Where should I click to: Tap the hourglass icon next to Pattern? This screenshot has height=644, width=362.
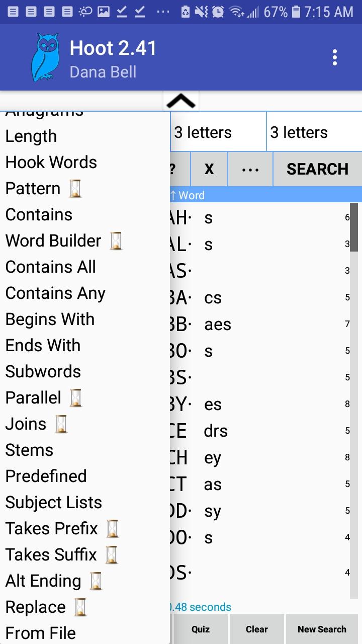click(x=75, y=189)
